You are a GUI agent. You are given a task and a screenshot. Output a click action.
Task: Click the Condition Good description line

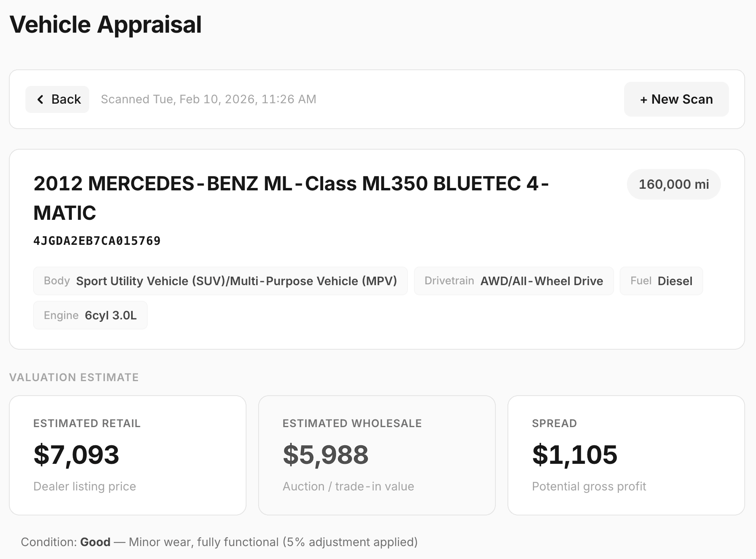tap(219, 542)
